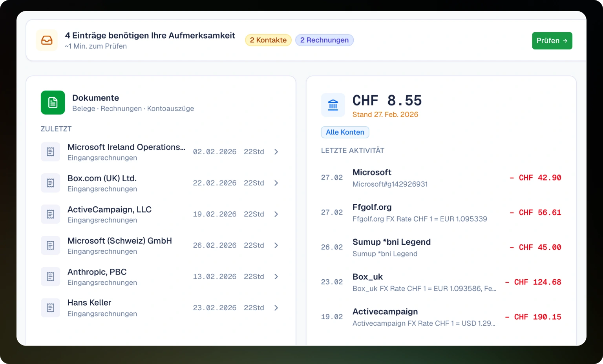Click the ~1 Min. zum Prüfen text

[96, 46]
